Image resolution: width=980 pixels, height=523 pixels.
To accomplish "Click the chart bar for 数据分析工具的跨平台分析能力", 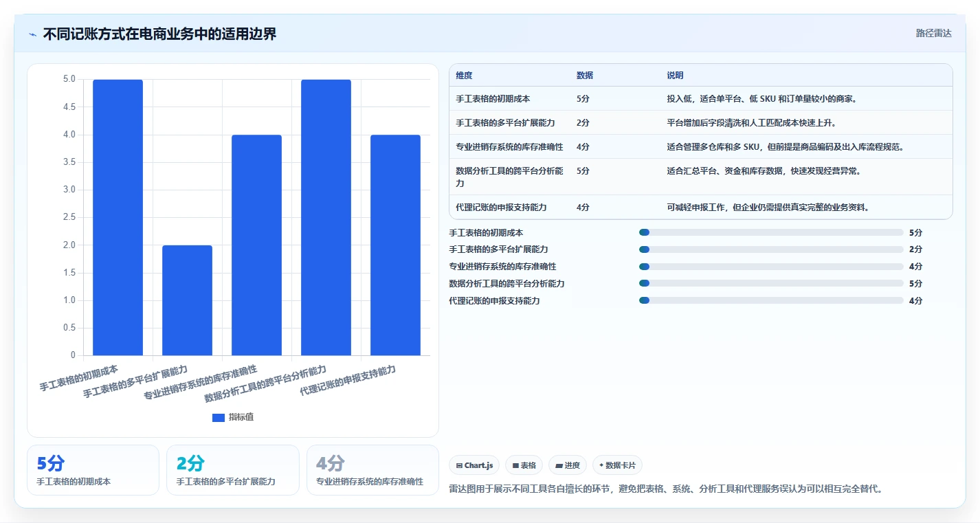I will [326, 217].
